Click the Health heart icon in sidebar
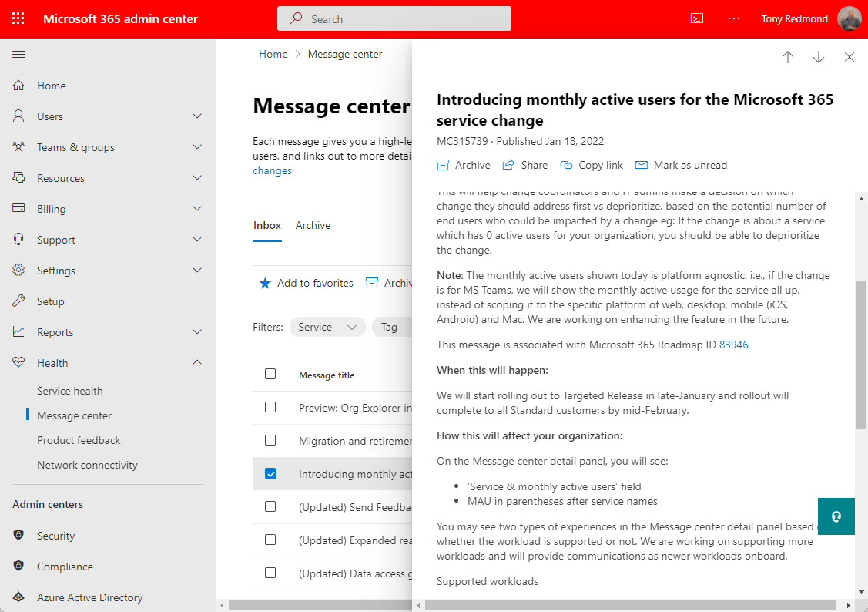 [x=18, y=362]
